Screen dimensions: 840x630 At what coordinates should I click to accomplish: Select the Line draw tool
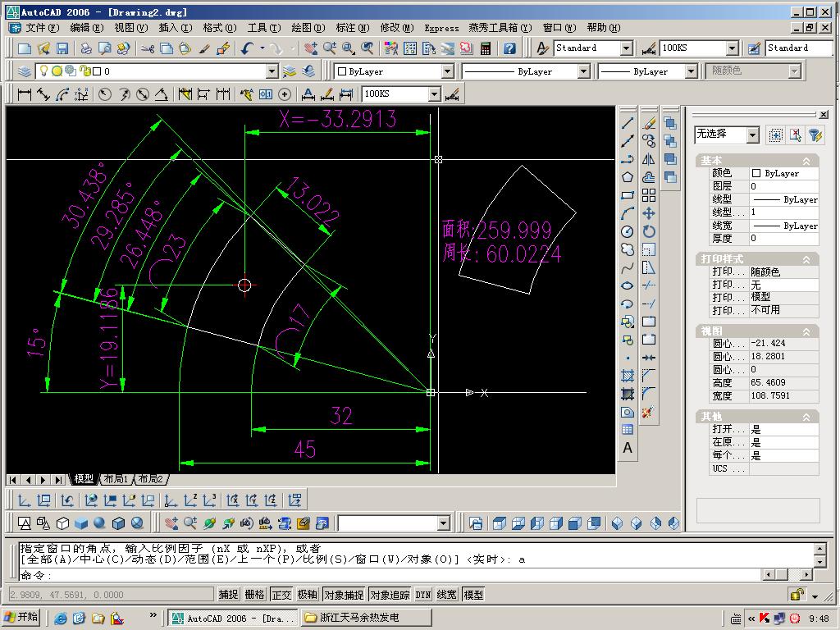(x=628, y=123)
